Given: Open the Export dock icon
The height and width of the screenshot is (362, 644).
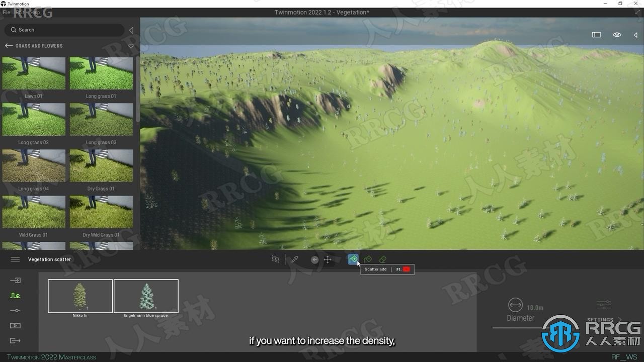Looking at the screenshot, I should pos(15,340).
